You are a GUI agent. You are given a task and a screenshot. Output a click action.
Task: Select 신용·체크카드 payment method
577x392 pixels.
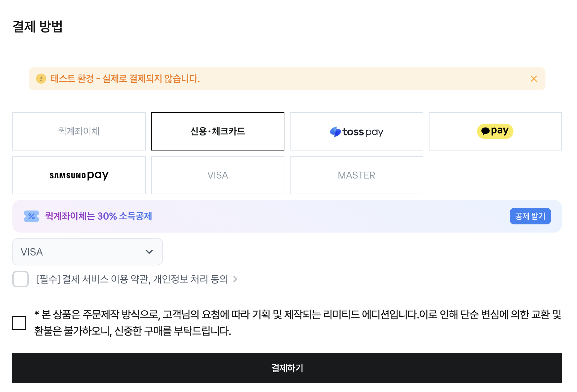point(218,131)
